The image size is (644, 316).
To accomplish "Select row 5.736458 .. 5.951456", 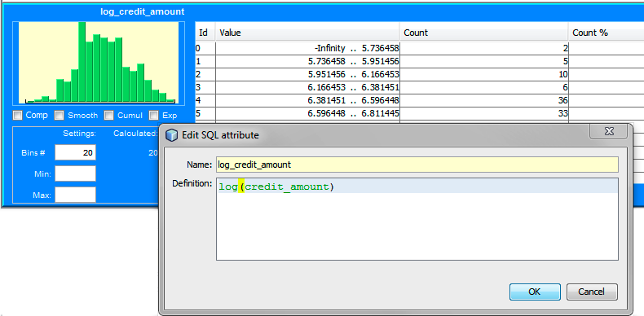I will tap(419, 62).
